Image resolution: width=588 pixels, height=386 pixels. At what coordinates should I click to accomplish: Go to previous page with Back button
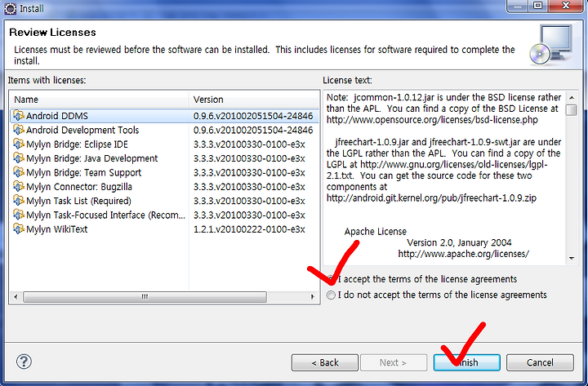click(325, 362)
